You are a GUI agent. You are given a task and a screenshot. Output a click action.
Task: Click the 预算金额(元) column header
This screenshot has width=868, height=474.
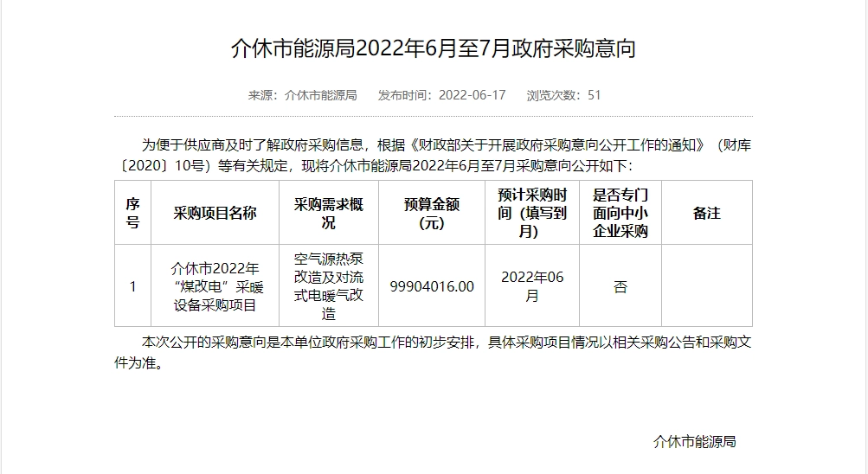pos(431,213)
